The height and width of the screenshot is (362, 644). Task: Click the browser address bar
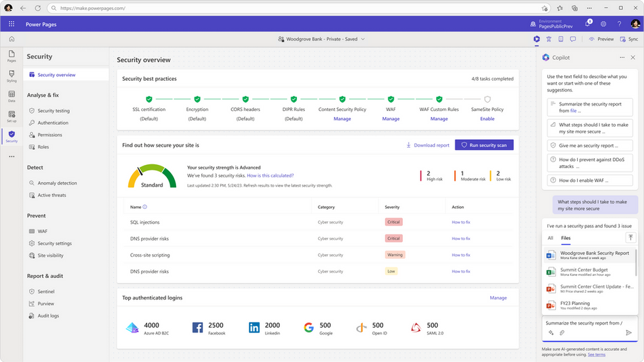(x=298, y=8)
